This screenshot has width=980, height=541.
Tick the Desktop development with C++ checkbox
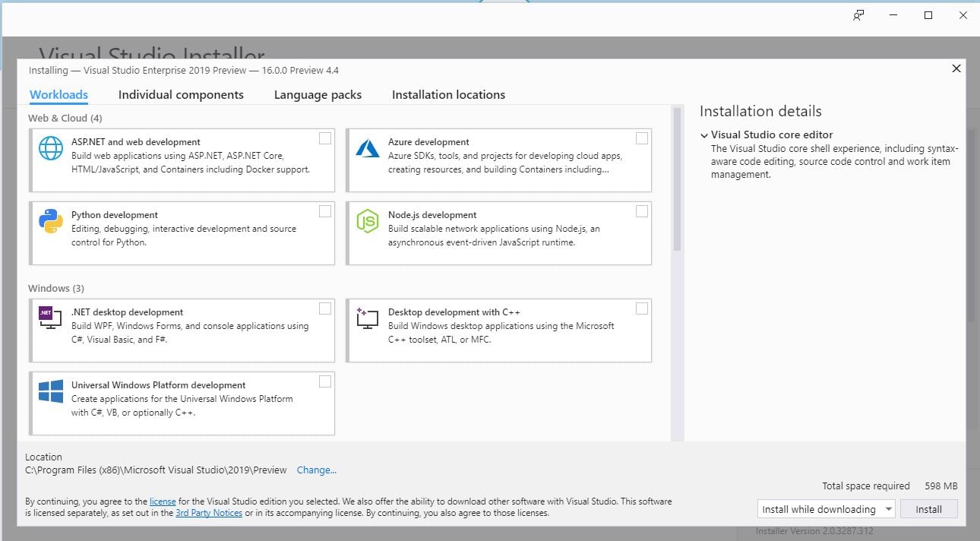pyautogui.click(x=642, y=308)
